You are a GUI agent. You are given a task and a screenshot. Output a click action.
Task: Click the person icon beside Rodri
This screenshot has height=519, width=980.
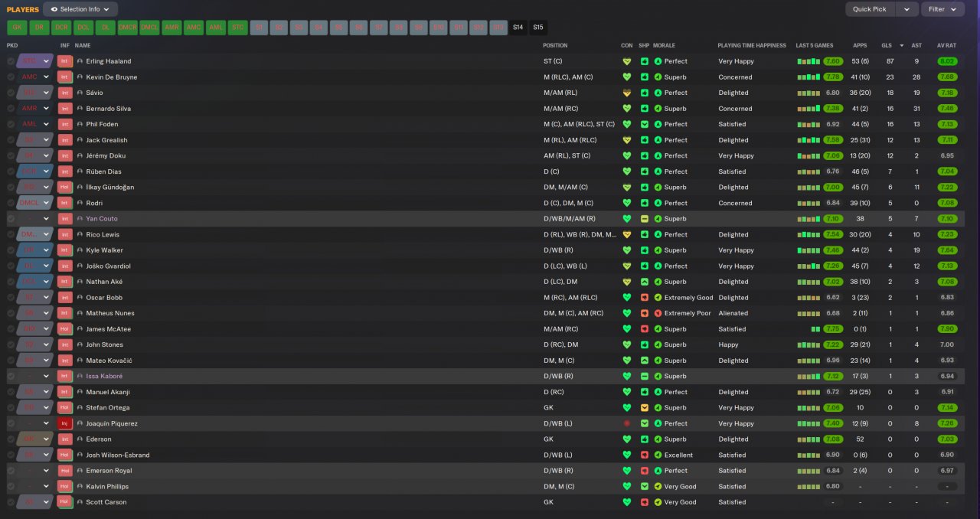pyautogui.click(x=80, y=203)
